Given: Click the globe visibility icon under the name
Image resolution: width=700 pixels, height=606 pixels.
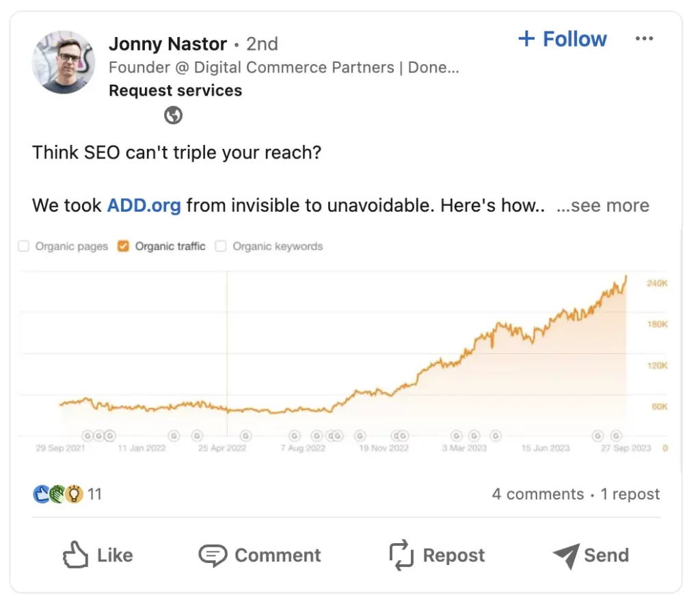Looking at the screenshot, I should point(173,115).
